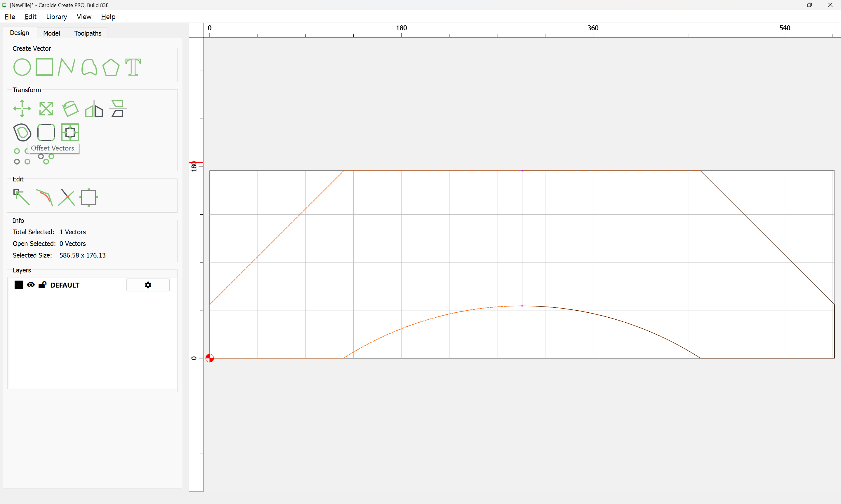Viewport: 841px width, 504px height.
Task: Hide the DEFAULT layer with eye icon
Action: pyautogui.click(x=31, y=285)
